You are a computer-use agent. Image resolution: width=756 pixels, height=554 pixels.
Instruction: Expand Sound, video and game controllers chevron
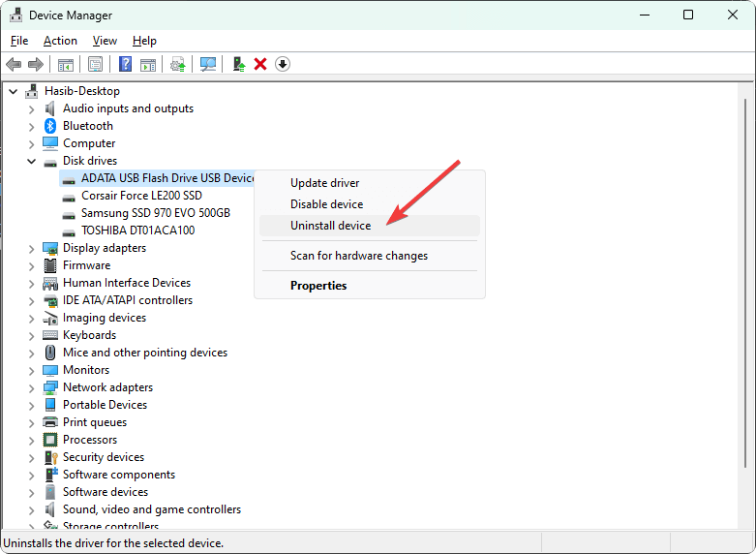click(x=31, y=510)
